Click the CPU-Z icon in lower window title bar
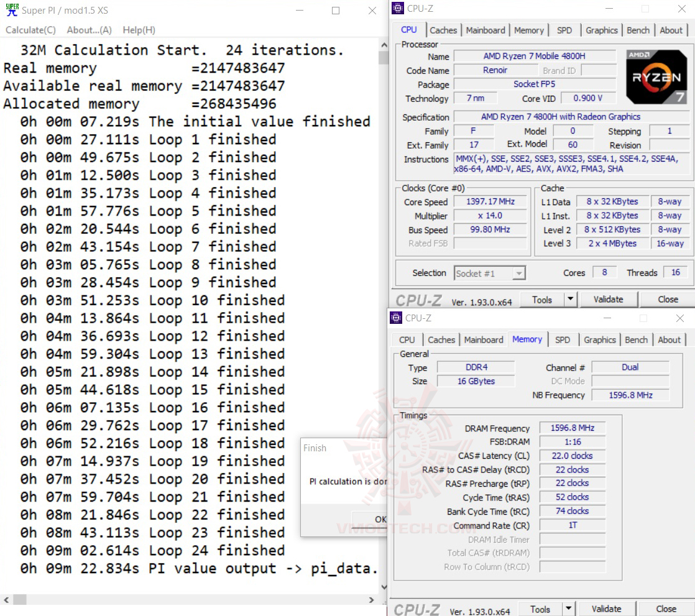The width and height of the screenshot is (695, 616). [x=396, y=318]
